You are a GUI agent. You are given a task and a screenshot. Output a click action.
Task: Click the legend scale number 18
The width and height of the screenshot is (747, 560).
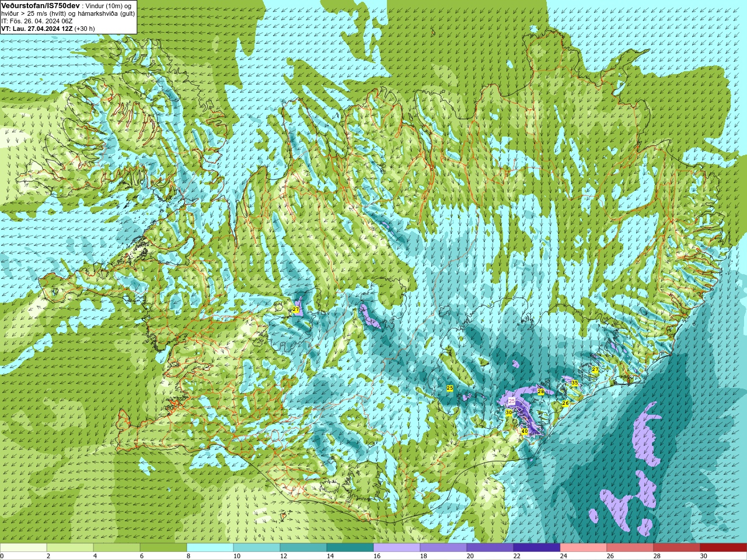pyautogui.click(x=424, y=556)
